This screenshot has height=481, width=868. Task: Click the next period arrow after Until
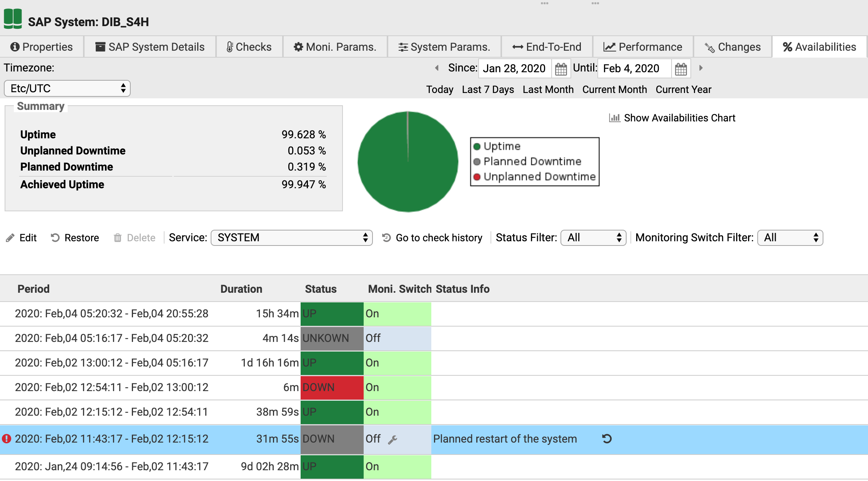point(701,68)
